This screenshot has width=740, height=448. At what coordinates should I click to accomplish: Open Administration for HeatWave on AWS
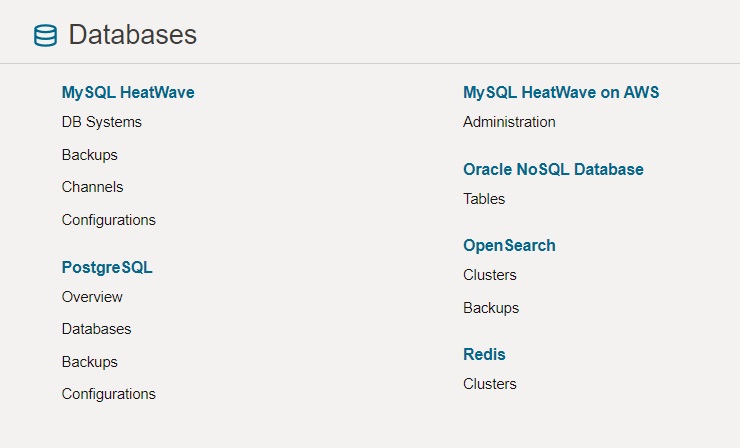click(509, 122)
